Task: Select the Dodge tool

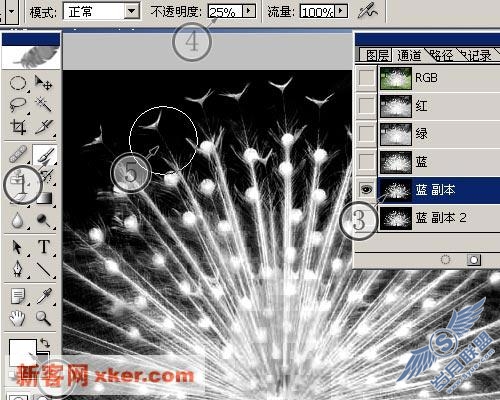Action: (44, 220)
